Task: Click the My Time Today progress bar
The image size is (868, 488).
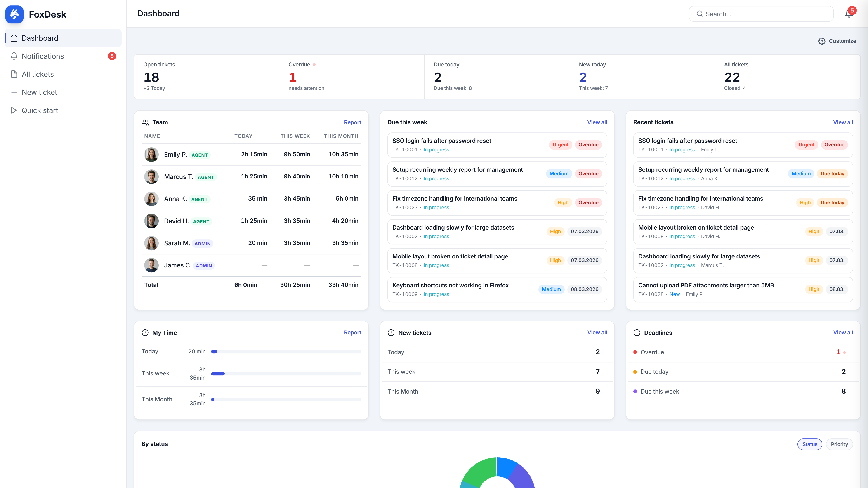Action: click(x=286, y=352)
